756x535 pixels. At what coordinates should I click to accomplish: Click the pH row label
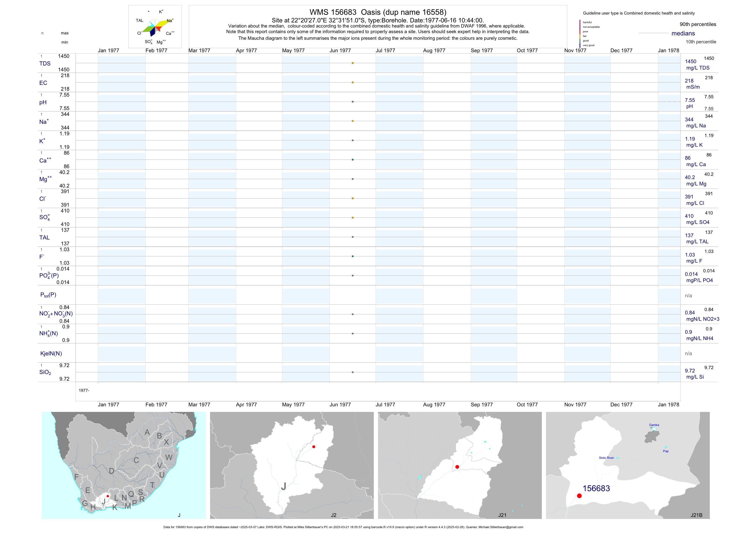click(43, 102)
